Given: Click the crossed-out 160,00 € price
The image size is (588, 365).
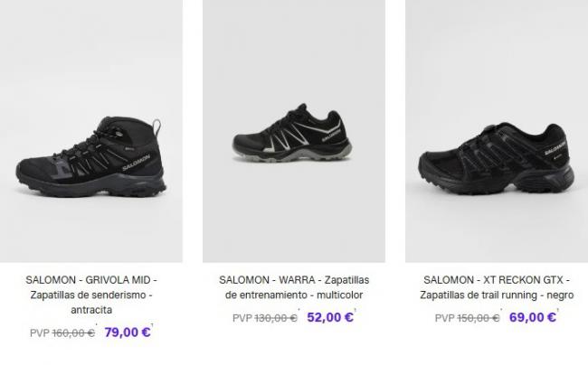Looking at the screenshot, I should (x=73, y=332).
